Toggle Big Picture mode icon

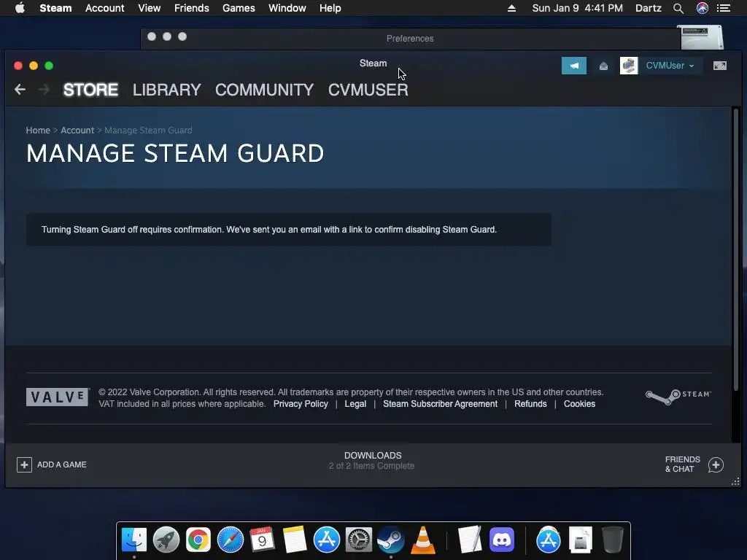(720, 66)
